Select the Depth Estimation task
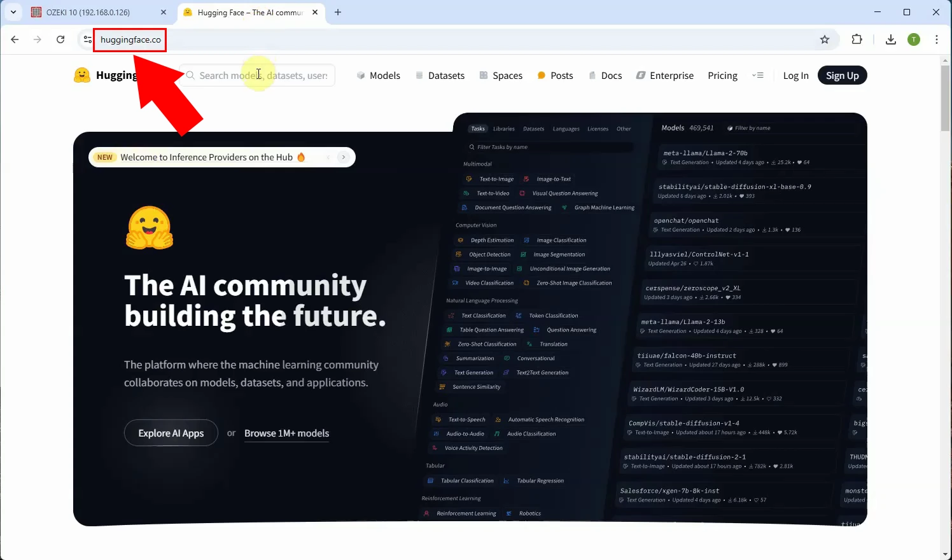 pos(486,240)
